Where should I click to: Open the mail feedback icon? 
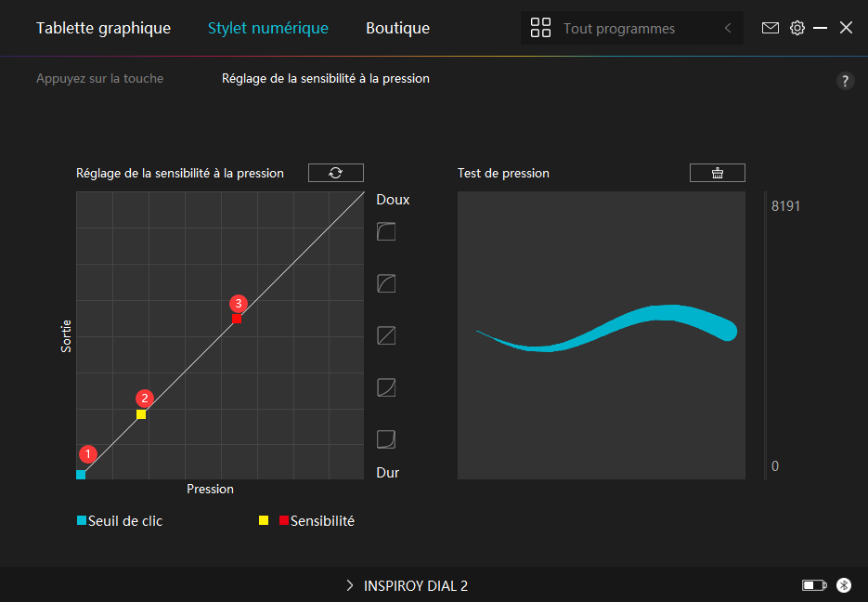point(770,28)
